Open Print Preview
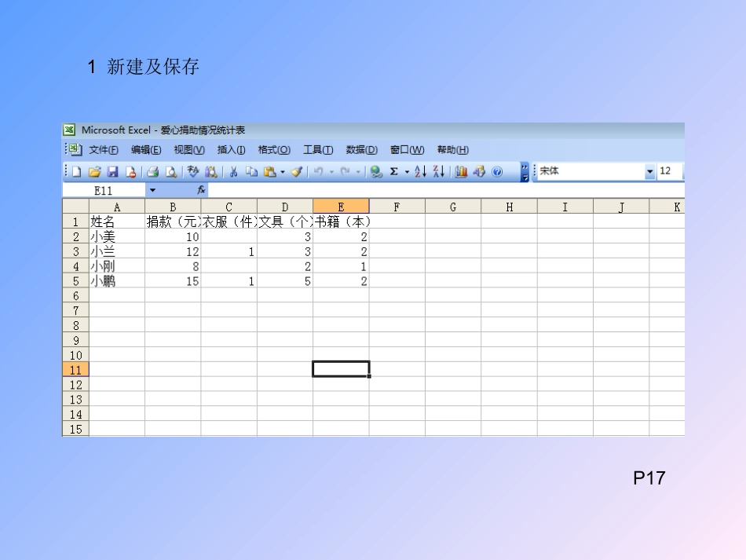The image size is (746, 560). click(x=171, y=172)
